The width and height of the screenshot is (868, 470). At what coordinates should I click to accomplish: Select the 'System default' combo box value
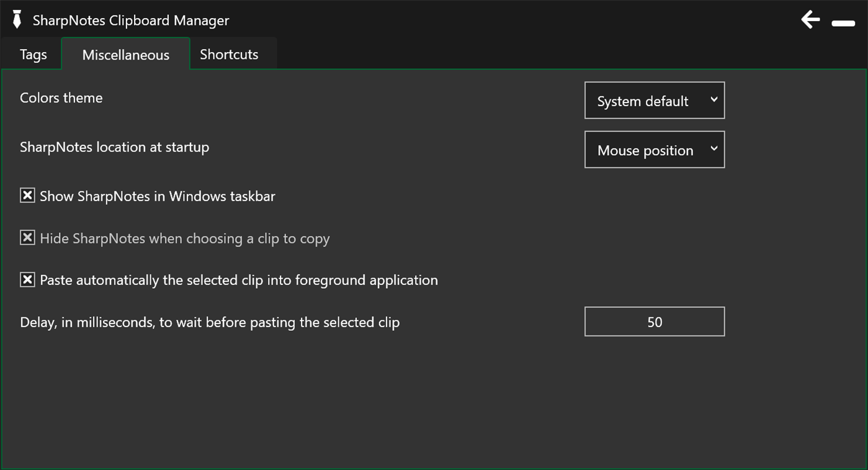(642, 100)
